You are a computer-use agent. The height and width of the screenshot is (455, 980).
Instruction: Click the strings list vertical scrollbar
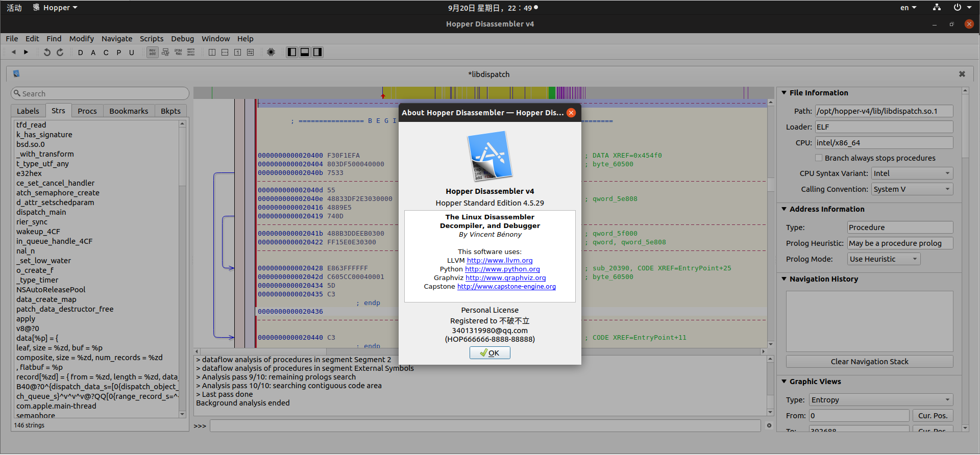(182, 270)
